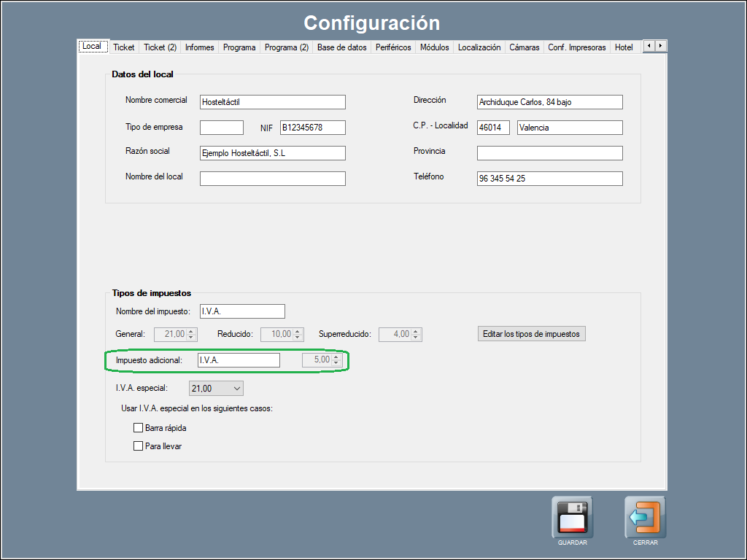
Task: Adjust the Impuesto adicional percentage spinner
Action: [336, 360]
